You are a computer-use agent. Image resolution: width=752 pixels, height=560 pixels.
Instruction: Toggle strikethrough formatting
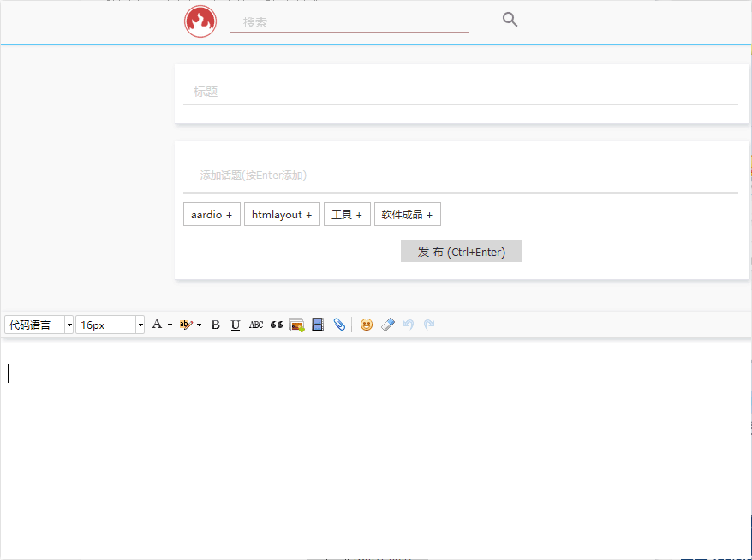[x=256, y=325]
